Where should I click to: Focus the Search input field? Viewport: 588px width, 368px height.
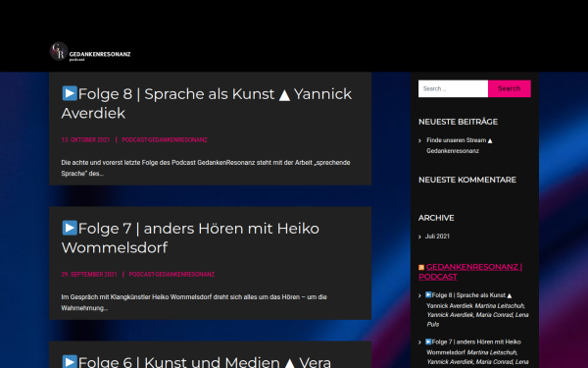tap(453, 88)
